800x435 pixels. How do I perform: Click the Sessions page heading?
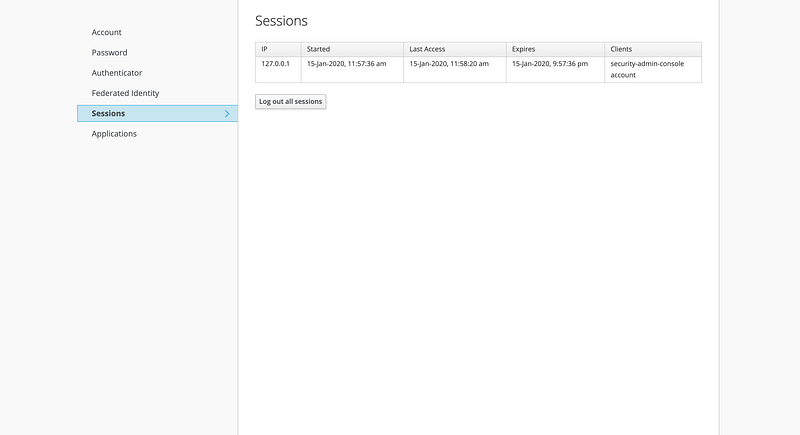tap(281, 21)
